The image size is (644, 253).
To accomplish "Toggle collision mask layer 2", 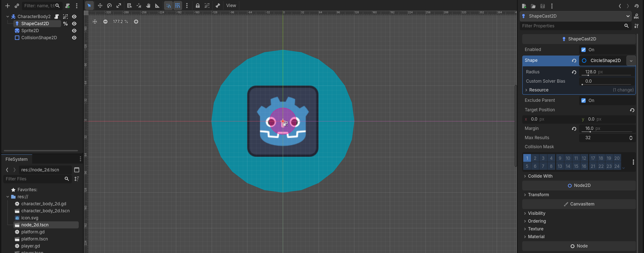I will tap(535, 158).
